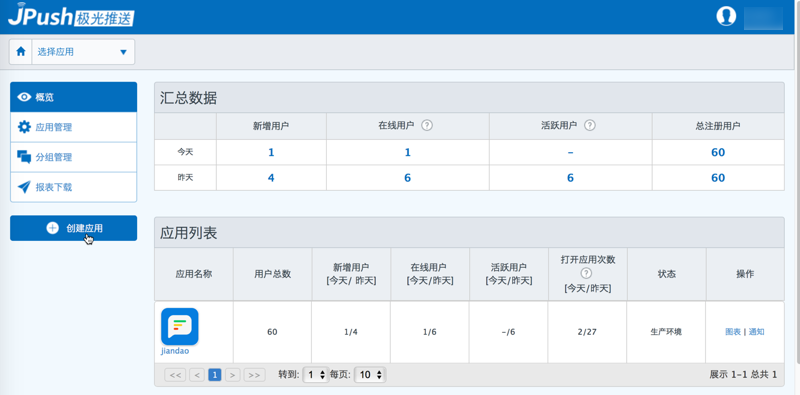Open the jiandao app icon
Screen dimensions: 800x395
coord(180,327)
